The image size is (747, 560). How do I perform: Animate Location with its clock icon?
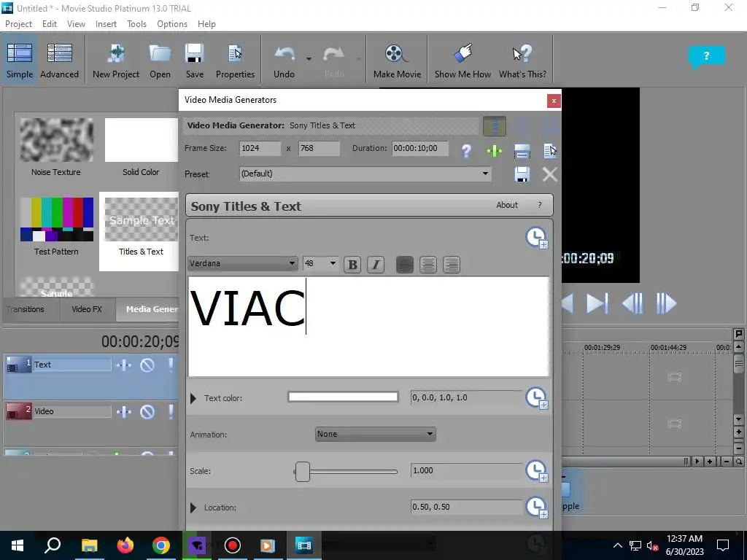(x=536, y=507)
